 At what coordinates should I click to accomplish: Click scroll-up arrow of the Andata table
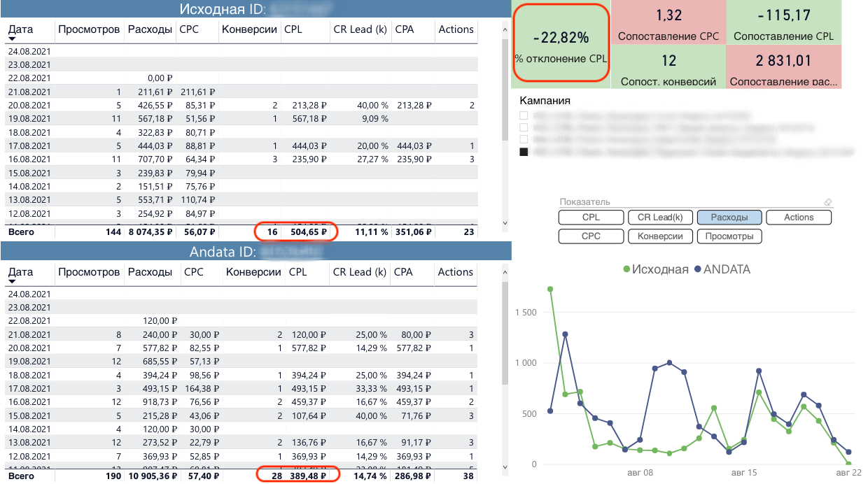[506, 271]
